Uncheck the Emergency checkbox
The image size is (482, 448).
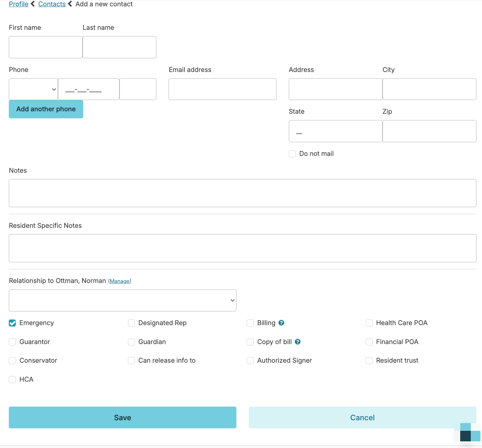pos(12,323)
